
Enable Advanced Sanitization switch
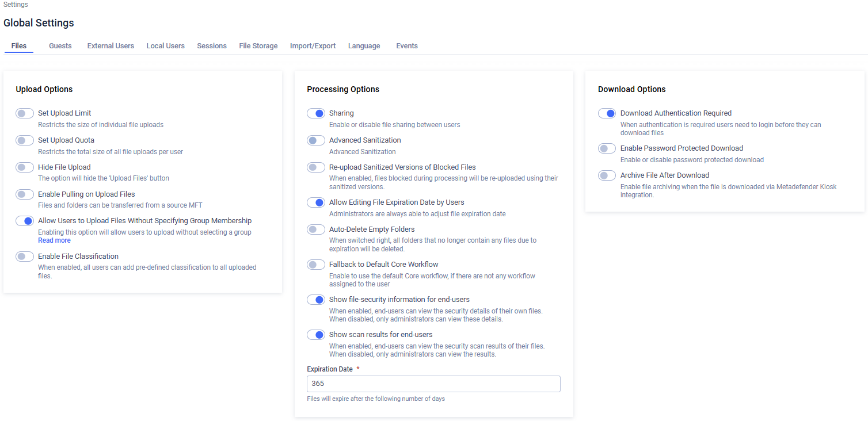click(316, 140)
